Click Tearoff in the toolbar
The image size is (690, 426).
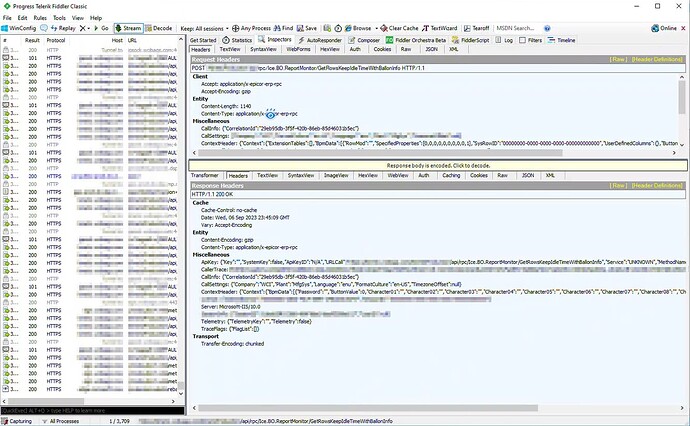(477, 28)
